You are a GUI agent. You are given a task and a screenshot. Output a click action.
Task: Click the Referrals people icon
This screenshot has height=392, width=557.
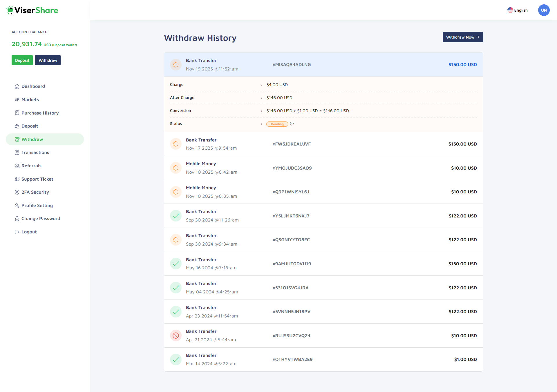[17, 166]
